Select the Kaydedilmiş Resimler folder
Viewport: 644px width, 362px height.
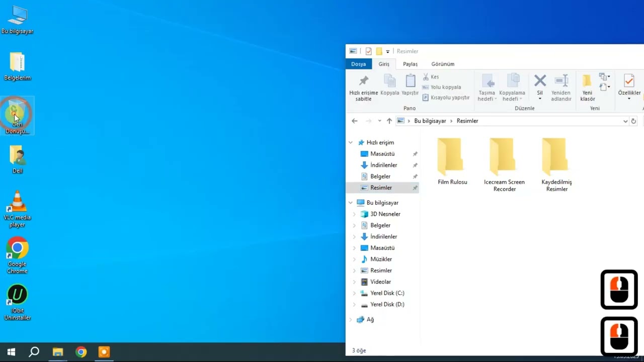tap(556, 164)
